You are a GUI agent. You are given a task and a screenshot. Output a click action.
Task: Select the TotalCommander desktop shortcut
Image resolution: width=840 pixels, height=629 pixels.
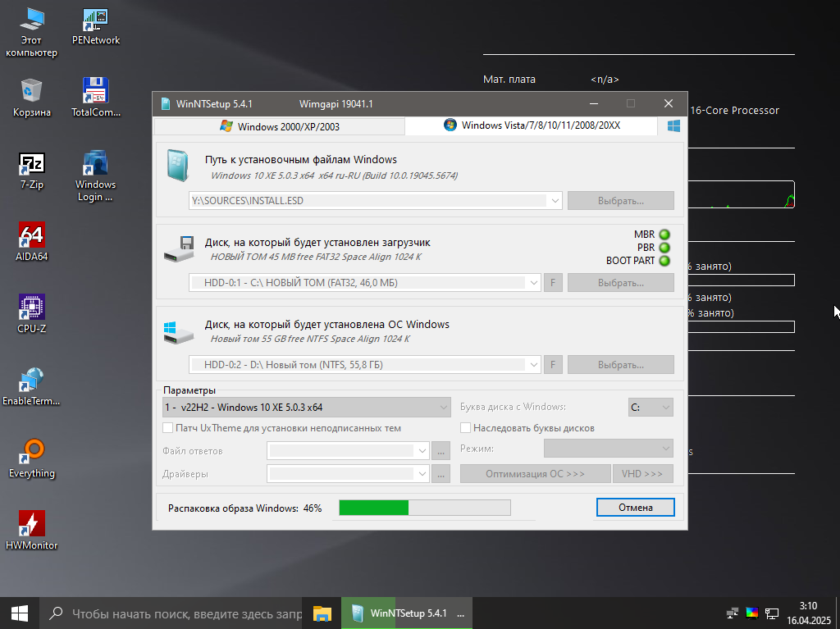click(x=96, y=98)
